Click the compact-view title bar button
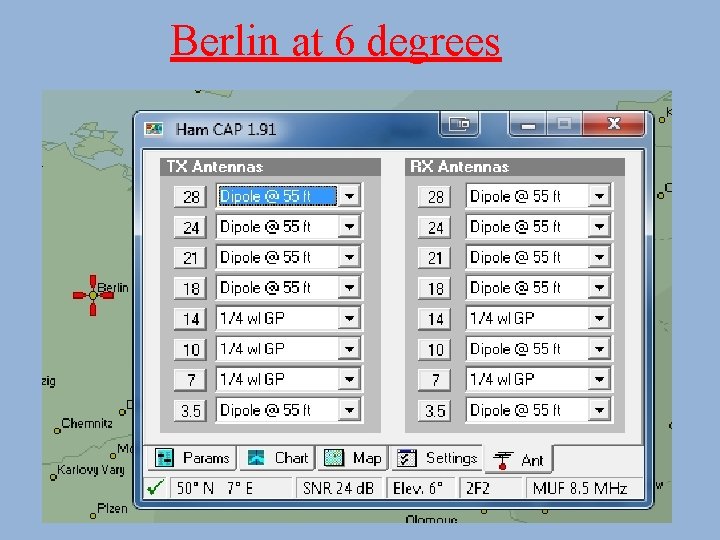720x540 pixels. 459,124
